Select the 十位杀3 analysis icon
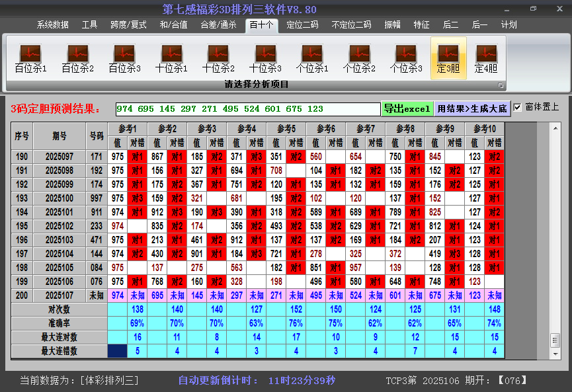The height and width of the screenshot is (392, 572). coord(265,58)
